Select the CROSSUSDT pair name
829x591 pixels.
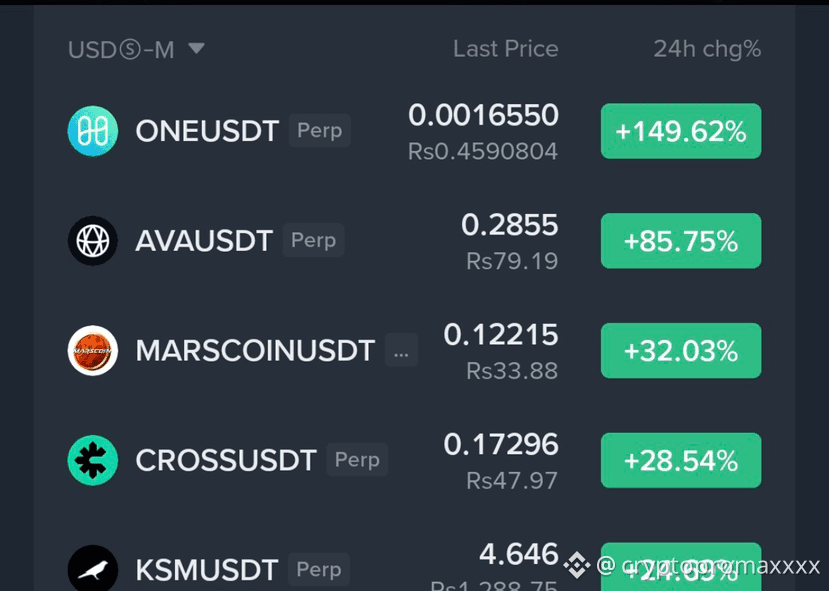pyautogui.click(x=226, y=460)
